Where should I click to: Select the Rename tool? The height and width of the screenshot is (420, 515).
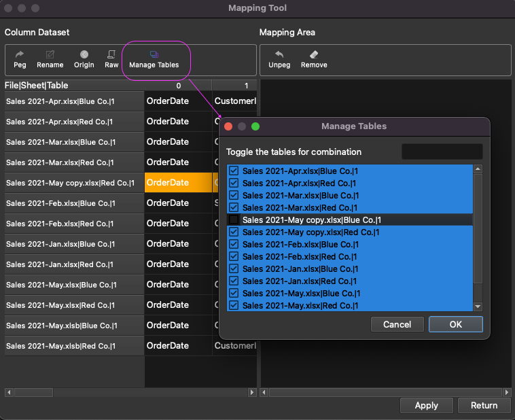coord(50,60)
